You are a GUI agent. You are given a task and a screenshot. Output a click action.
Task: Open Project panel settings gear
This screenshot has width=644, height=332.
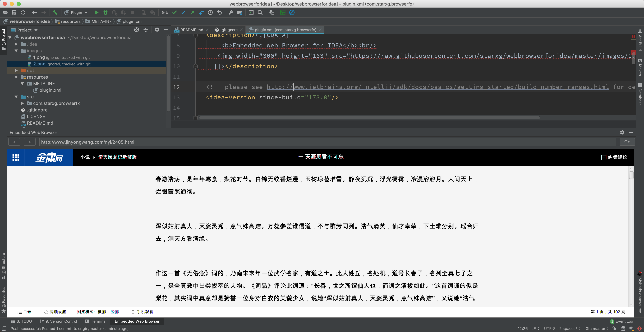(157, 30)
